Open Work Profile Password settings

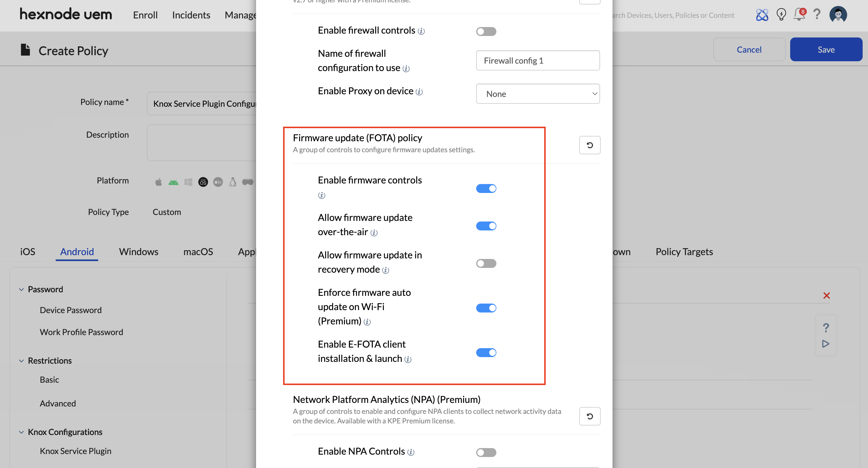pyautogui.click(x=81, y=332)
